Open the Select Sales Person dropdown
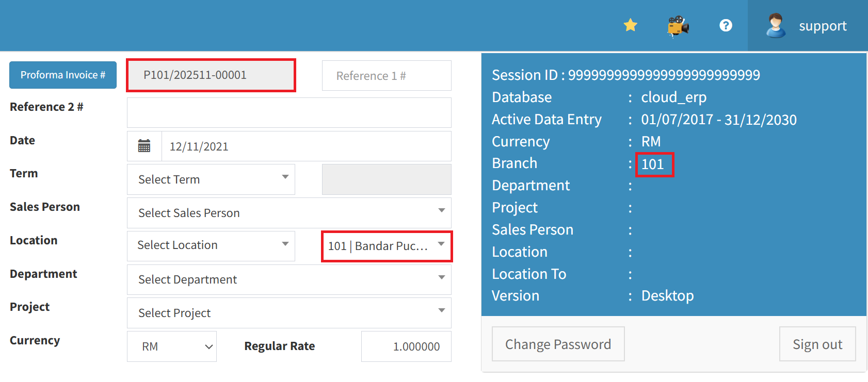The width and height of the screenshot is (868, 382). pos(289,213)
